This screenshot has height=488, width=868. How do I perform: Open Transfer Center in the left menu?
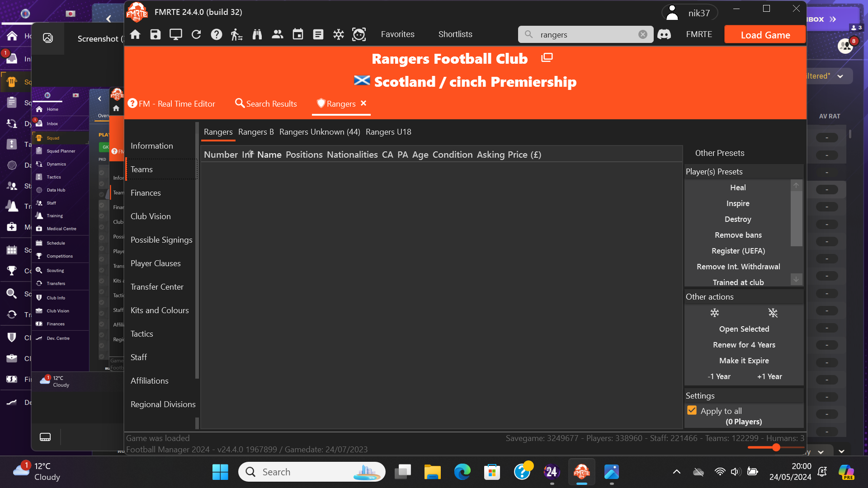(157, 287)
